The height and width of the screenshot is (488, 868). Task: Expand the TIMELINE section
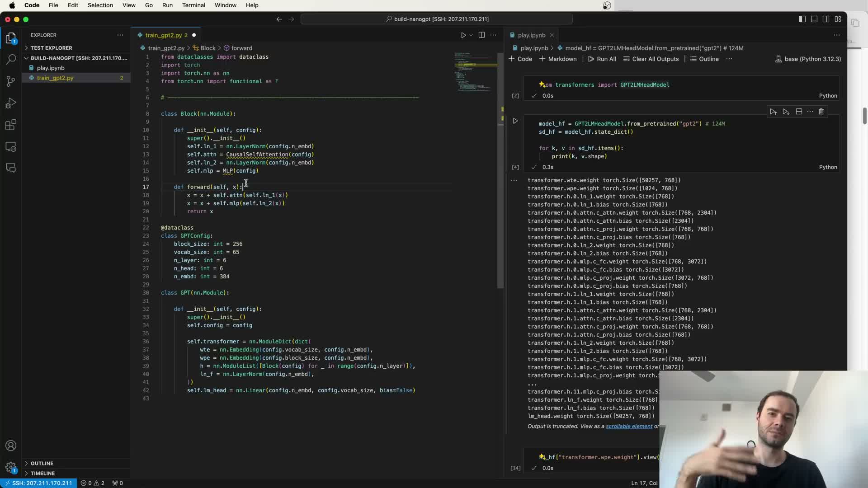pos(42,473)
